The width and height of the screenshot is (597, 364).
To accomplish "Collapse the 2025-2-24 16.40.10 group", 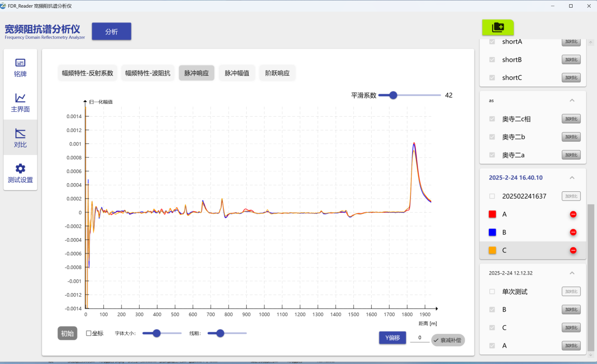I will 571,177.
